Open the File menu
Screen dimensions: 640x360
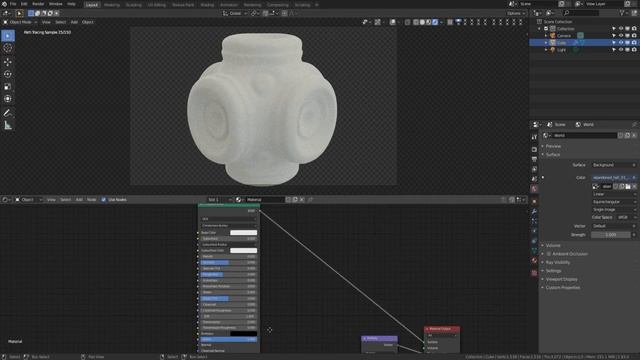(13, 4)
